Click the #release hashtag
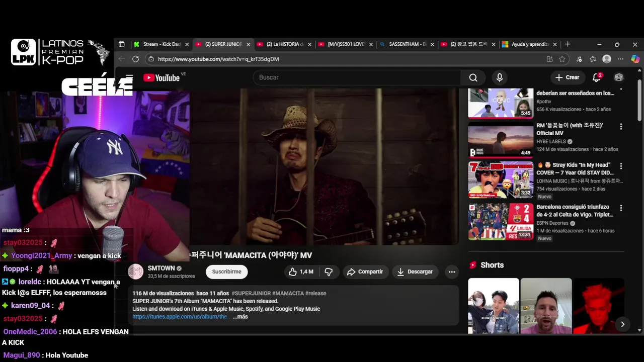The height and width of the screenshot is (362, 644). [x=316, y=293]
